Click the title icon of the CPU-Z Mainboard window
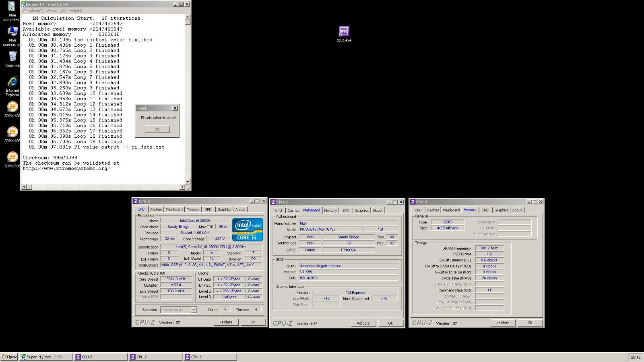 point(273,202)
